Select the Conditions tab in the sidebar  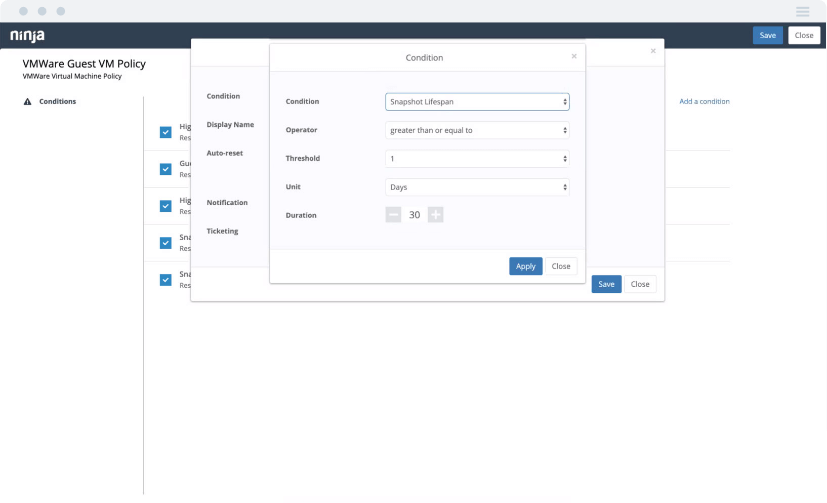pos(57,101)
